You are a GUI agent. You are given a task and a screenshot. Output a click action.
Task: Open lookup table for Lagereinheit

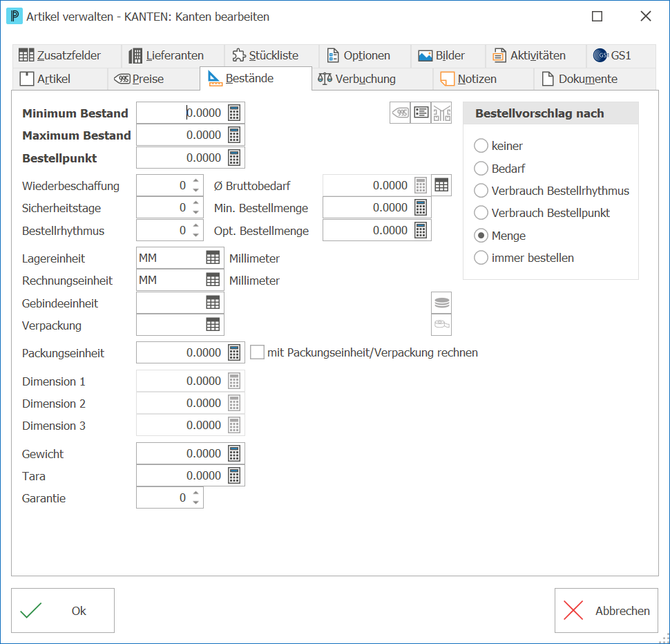tap(213, 258)
